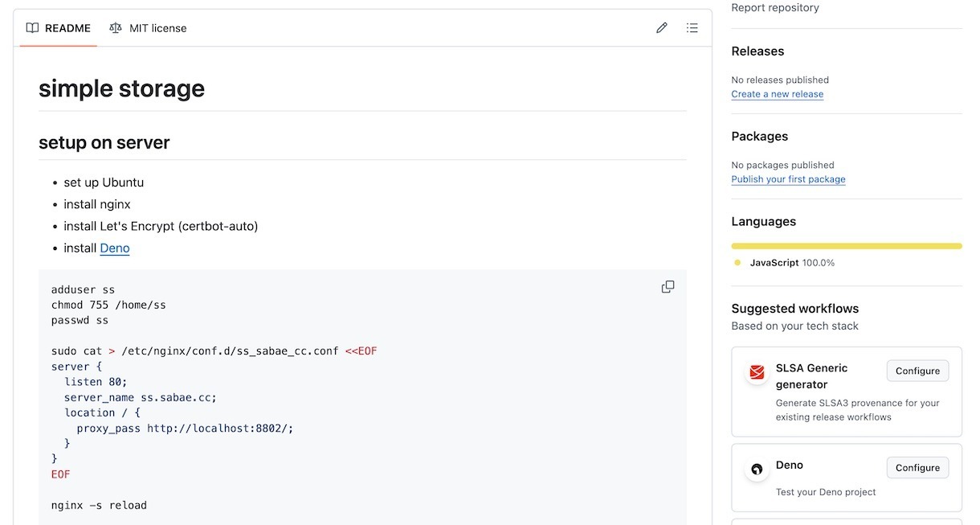
Task: Click JavaScript 100.0% language entry
Action: [791, 263]
